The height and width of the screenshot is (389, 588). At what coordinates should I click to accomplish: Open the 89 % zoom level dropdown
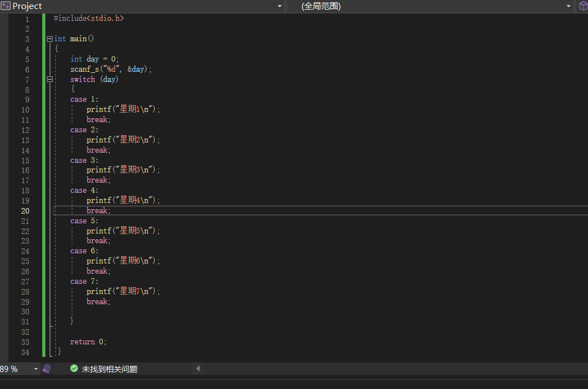point(36,369)
